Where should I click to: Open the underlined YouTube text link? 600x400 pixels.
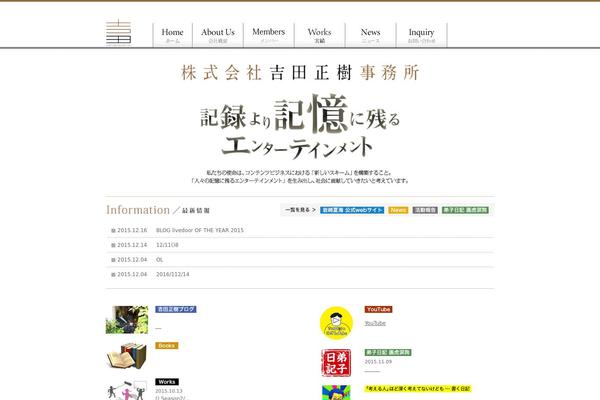pyautogui.click(x=375, y=323)
